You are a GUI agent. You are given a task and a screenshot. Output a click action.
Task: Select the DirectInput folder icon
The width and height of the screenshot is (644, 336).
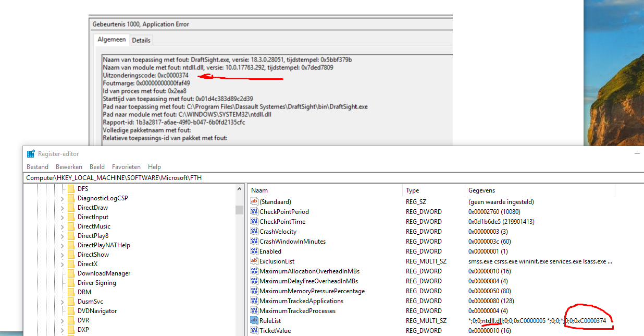[71, 217]
